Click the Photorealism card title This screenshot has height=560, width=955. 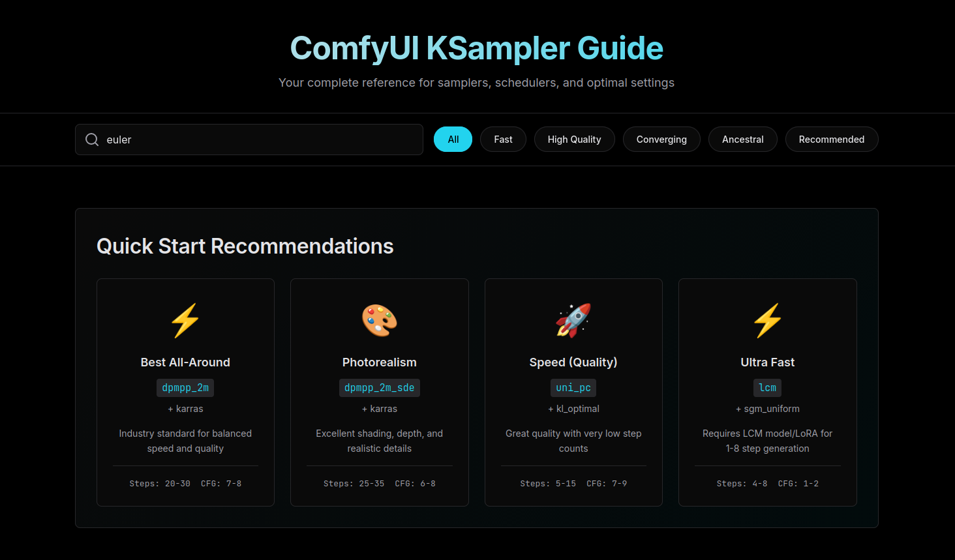[x=380, y=362]
